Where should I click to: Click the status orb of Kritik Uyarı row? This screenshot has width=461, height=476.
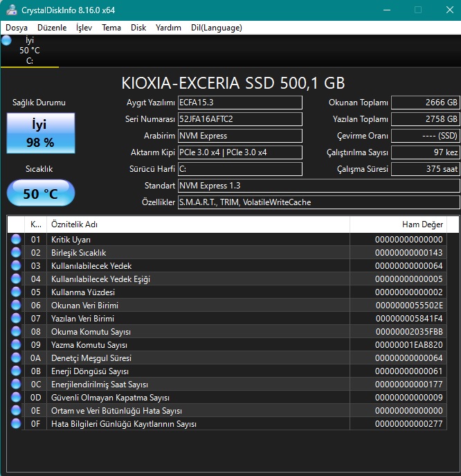pyautogui.click(x=16, y=239)
